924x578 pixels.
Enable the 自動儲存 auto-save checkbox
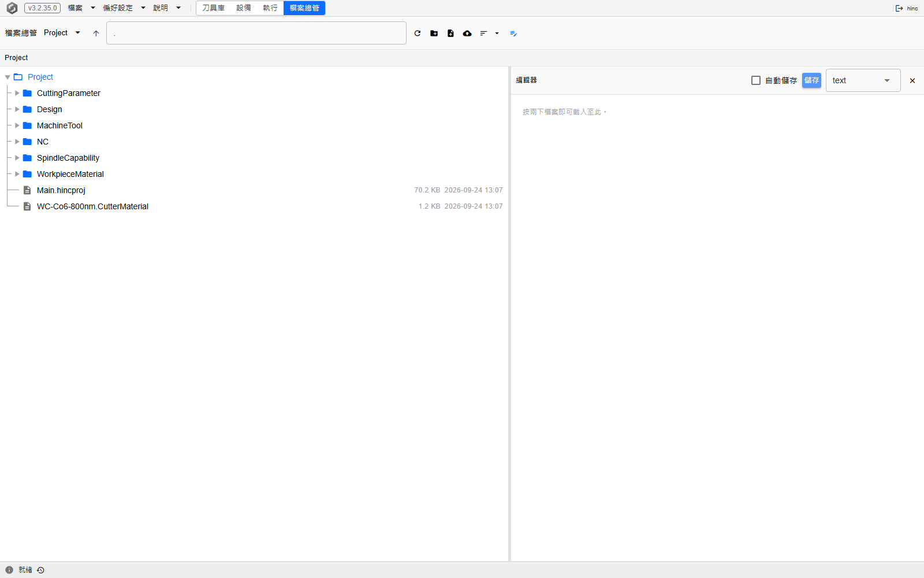[x=756, y=80]
